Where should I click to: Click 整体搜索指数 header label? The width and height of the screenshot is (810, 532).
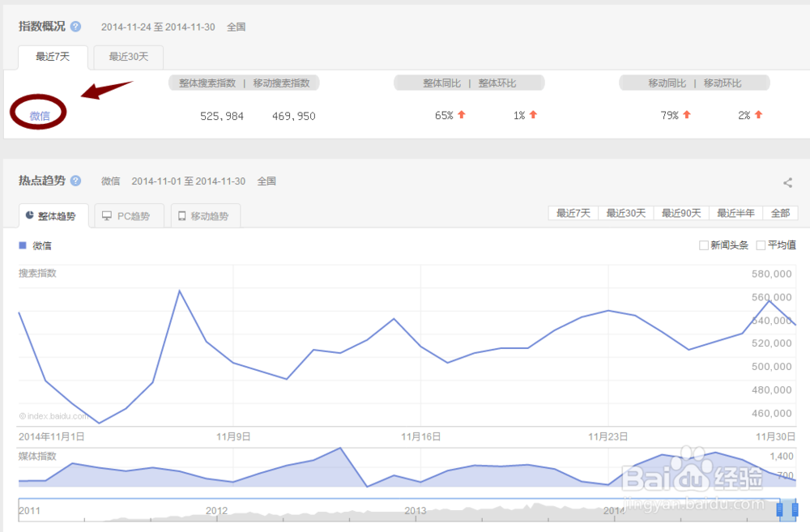tap(207, 83)
